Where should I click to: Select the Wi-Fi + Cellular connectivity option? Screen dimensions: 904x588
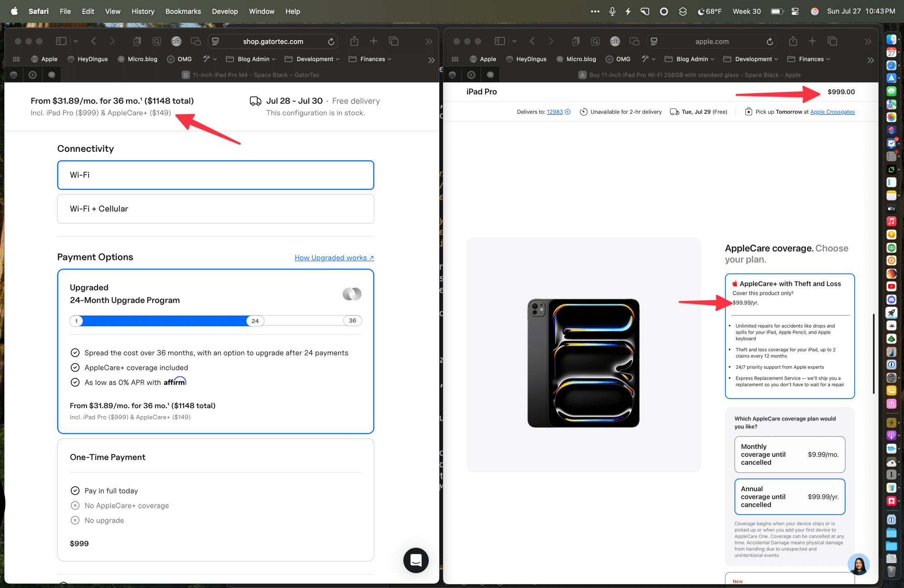pos(216,209)
